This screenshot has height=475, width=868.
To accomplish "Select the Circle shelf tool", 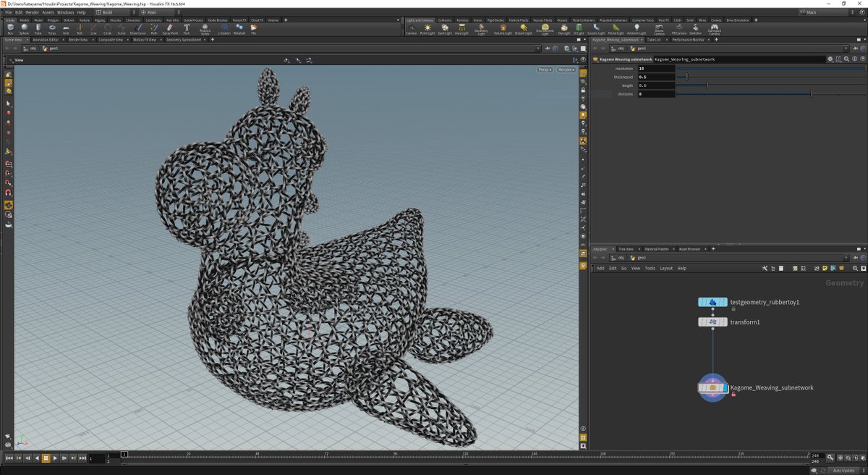I will [107, 28].
